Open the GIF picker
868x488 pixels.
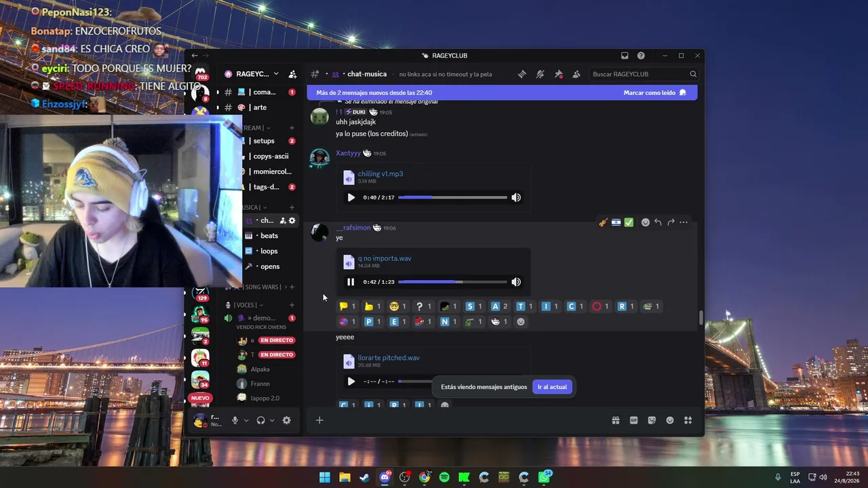[x=633, y=420]
